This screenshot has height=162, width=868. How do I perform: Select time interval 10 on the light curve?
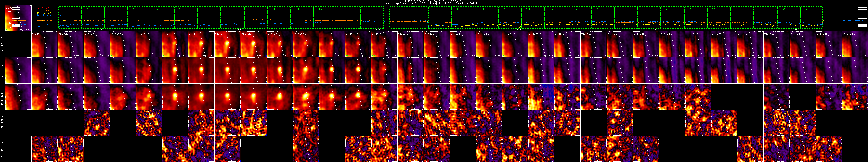(279, 18)
